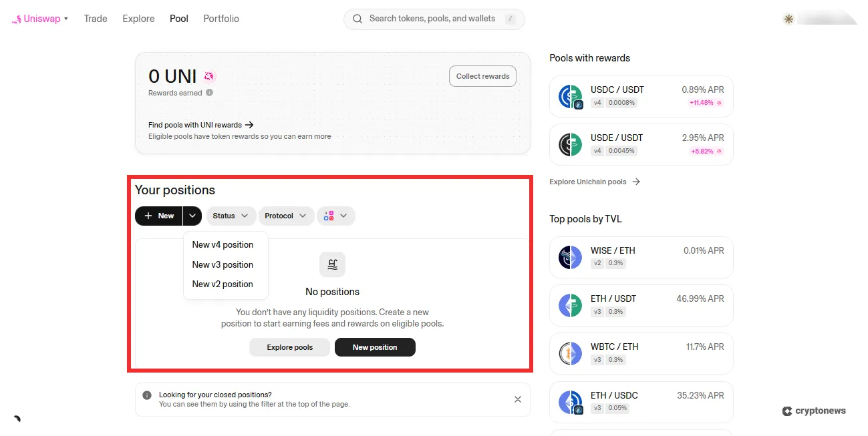
Task: Click the search magnifier icon
Action: pyautogui.click(x=357, y=19)
